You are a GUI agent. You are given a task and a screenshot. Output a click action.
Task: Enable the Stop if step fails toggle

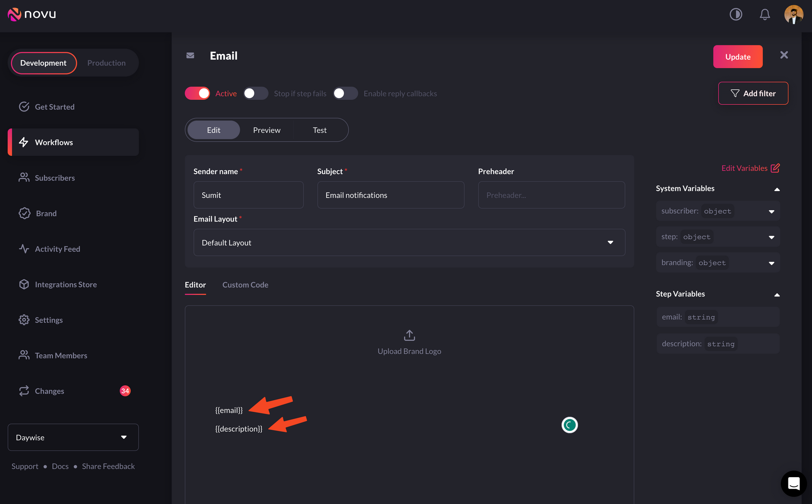click(256, 93)
